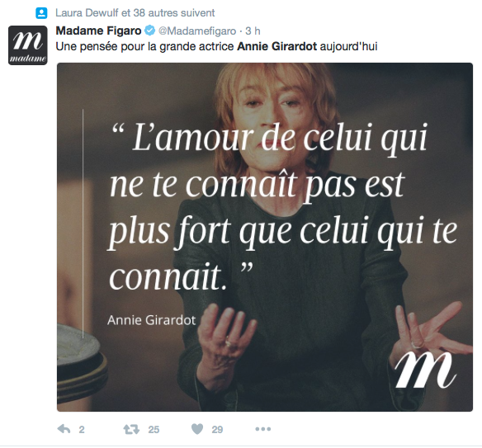Like the tweet with the heart icon

click(x=197, y=429)
